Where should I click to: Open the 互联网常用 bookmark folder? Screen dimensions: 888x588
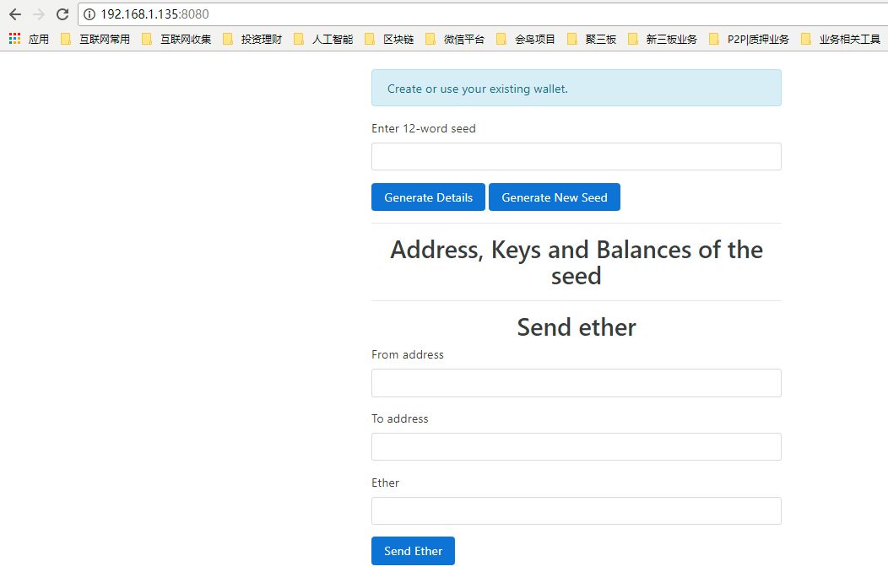(x=95, y=39)
